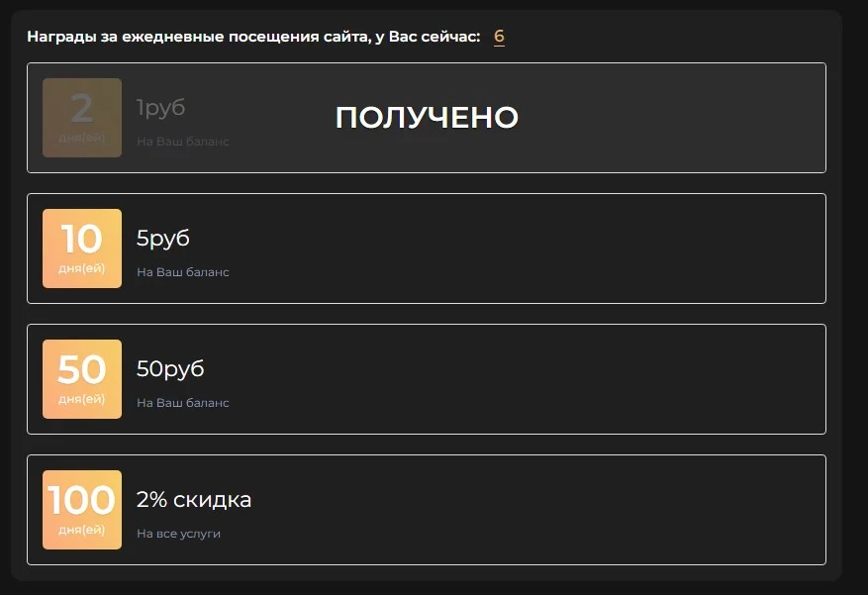Viewport: 868px width, 595px height.
Task: Click На Ваш баланс under 5руб
Action: (183, 272)
